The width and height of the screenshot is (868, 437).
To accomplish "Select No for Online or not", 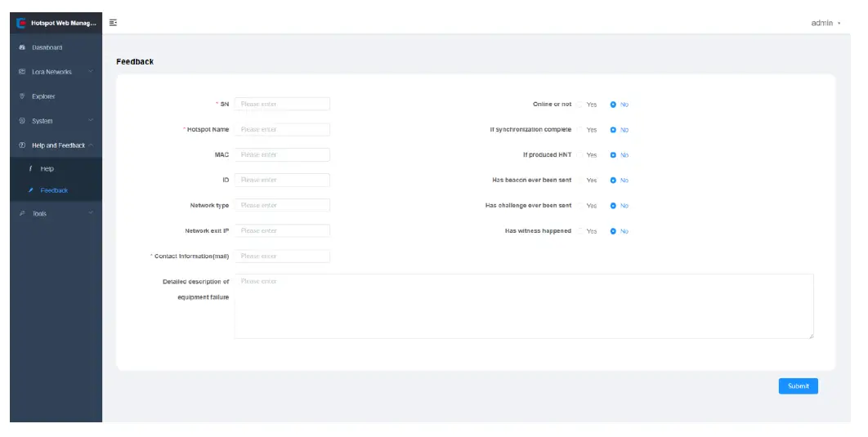I will (x=613, y=105).
